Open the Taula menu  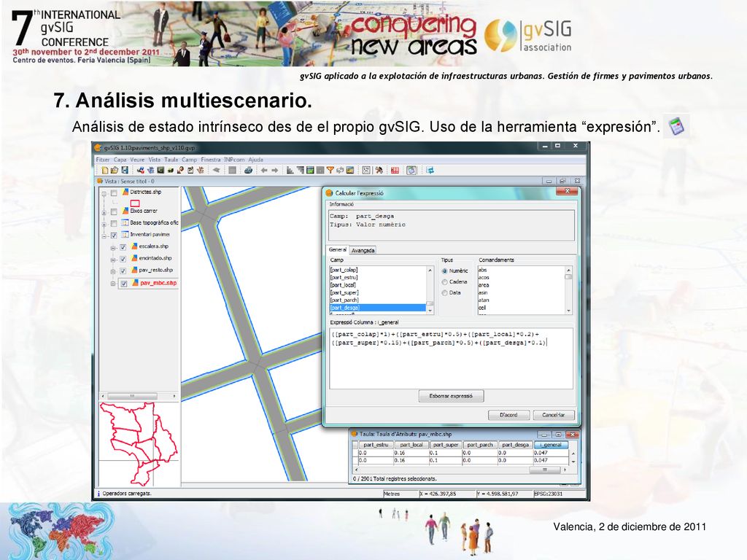[171, 160]
